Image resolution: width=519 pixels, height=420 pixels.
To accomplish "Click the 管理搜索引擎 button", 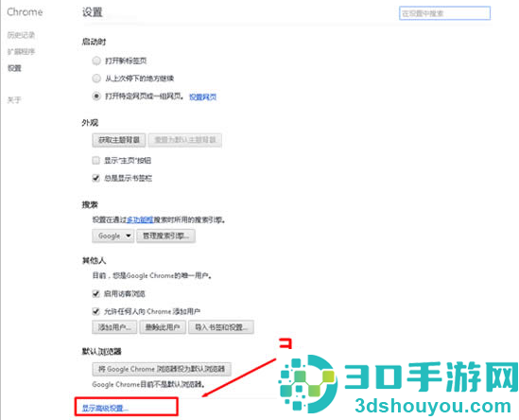I will click(x=165, y=236).
